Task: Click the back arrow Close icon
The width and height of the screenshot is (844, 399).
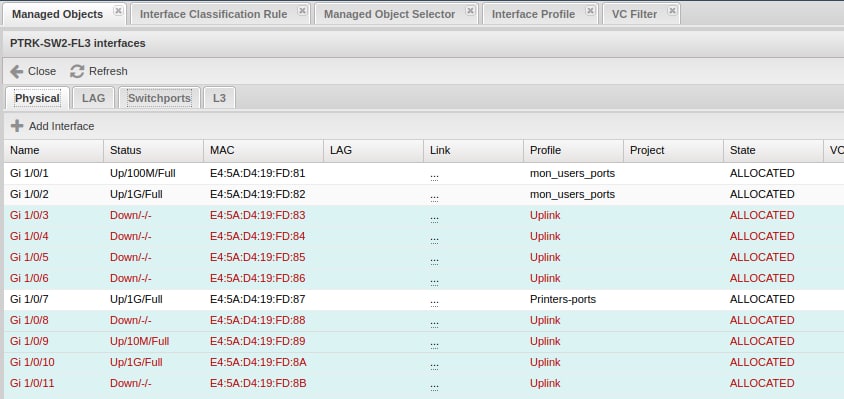Action: click(17, 71)
